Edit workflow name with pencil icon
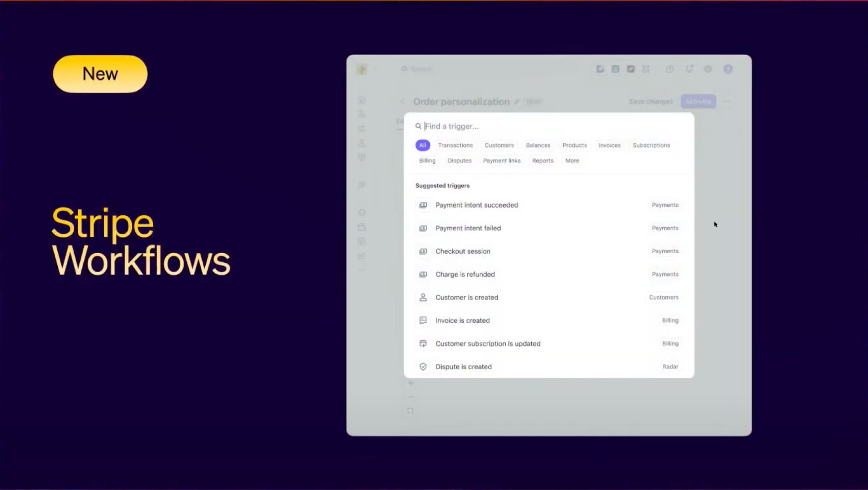This screenshot has width=868, height=490. point(516,102)
